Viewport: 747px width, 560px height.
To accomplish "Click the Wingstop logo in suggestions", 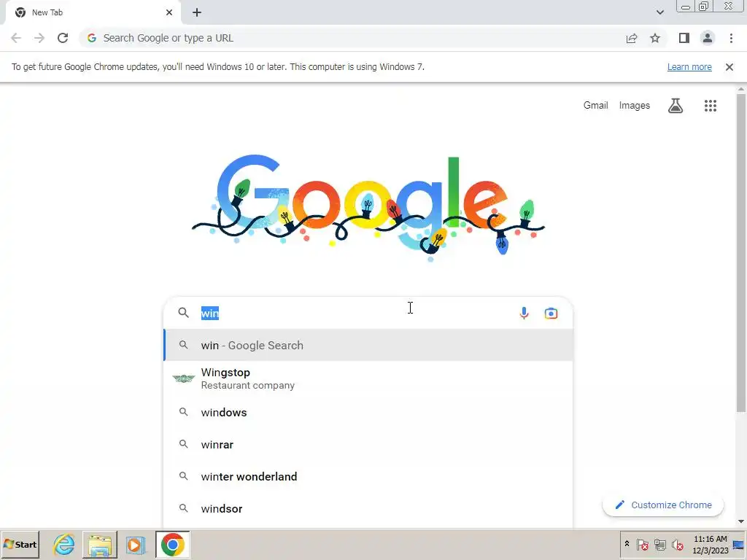I will point(183,378).
